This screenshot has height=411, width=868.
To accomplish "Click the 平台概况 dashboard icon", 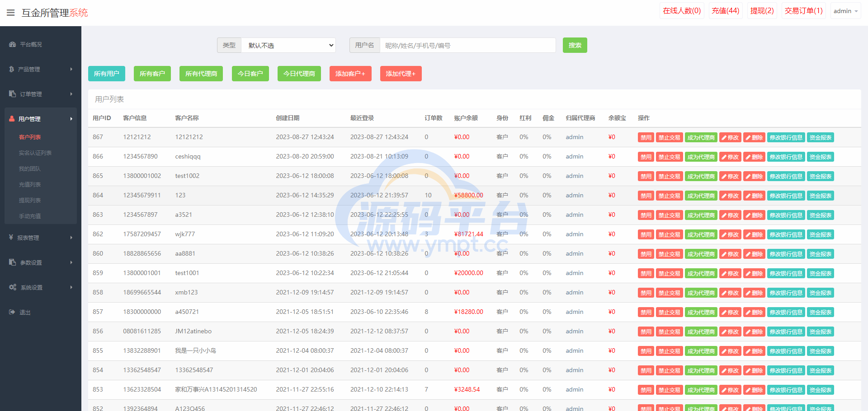I will click(12, 44).
